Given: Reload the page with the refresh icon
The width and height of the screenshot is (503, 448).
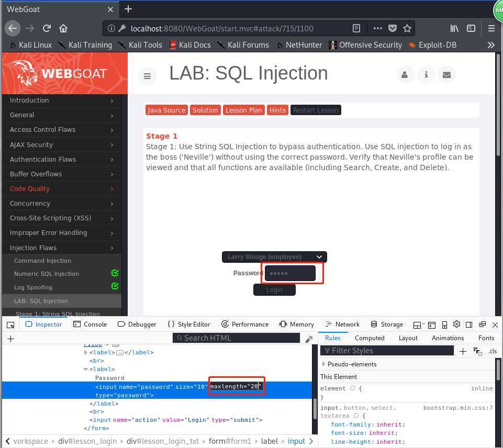Looking at the screenshot, I should (47, 29).
